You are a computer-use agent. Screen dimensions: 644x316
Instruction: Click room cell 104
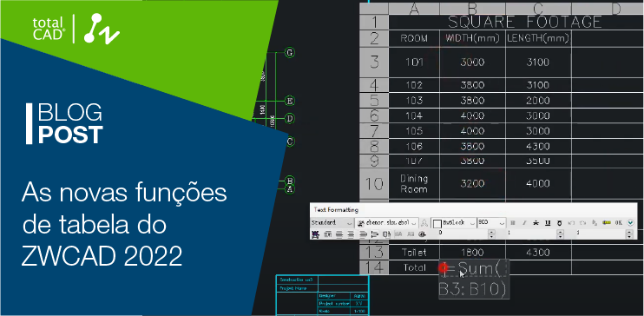414,115
